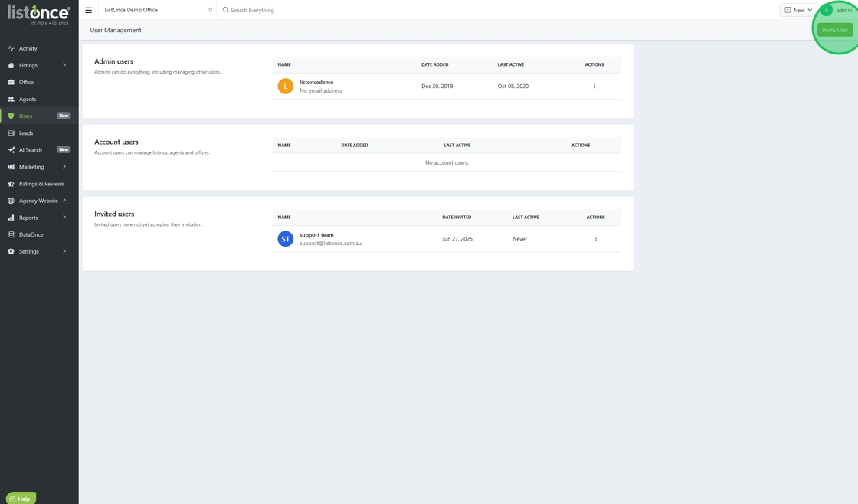
Task: Click the Users shield icon
Action: point(11,116)
